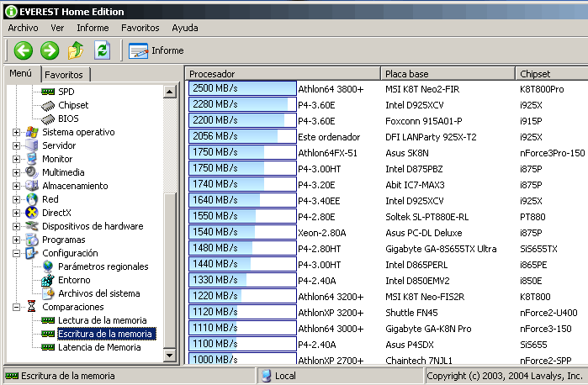Expand the Programas tree node

tap(16, 240)
